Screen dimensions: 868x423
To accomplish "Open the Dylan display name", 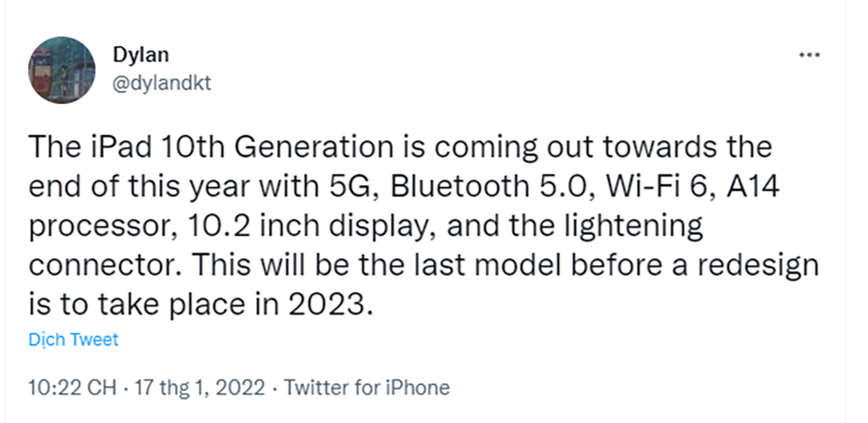I will coord(141,55).
